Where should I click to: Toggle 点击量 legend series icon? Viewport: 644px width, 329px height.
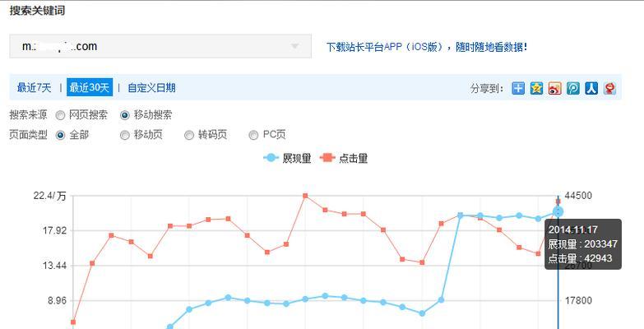click(x=327, y=158)
